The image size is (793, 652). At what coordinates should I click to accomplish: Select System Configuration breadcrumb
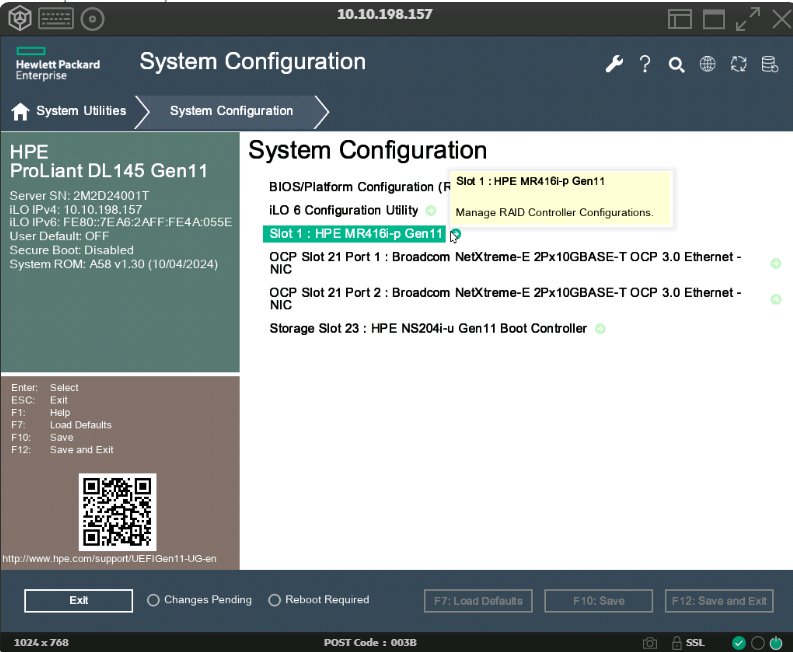pyautogui.click(x=231, y=111)
